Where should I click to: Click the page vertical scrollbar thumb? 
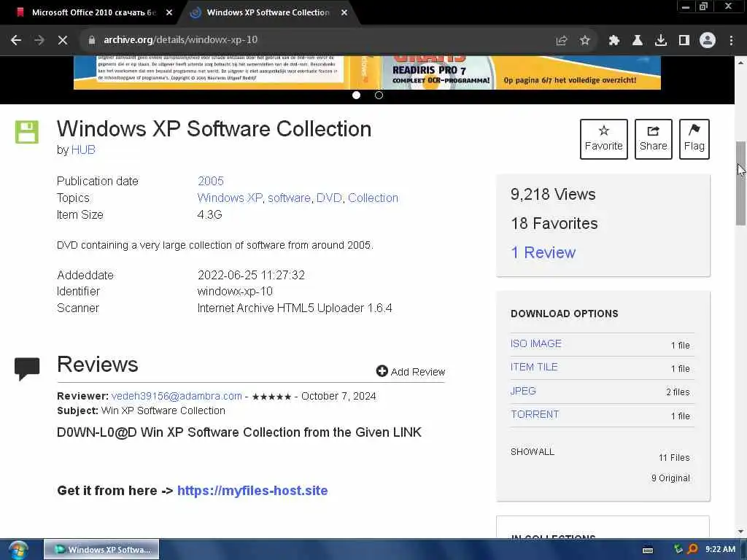pyautogui.click(x=740, y=183)
